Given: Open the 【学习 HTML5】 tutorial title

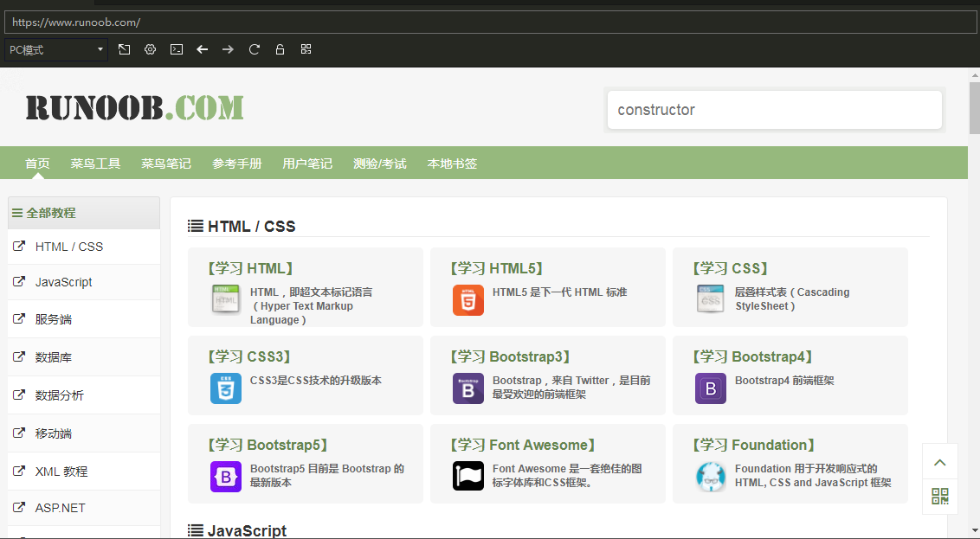Looking at the screenshot, I should click(497, 268).
